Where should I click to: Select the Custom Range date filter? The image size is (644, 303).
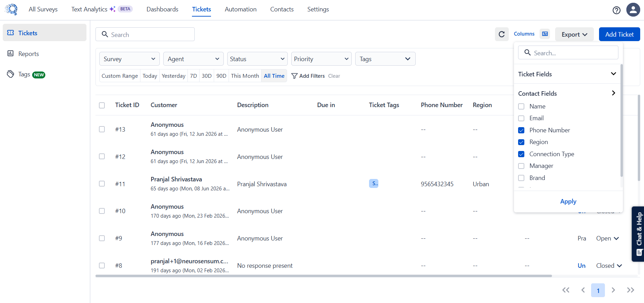click(x=120, y=76)
